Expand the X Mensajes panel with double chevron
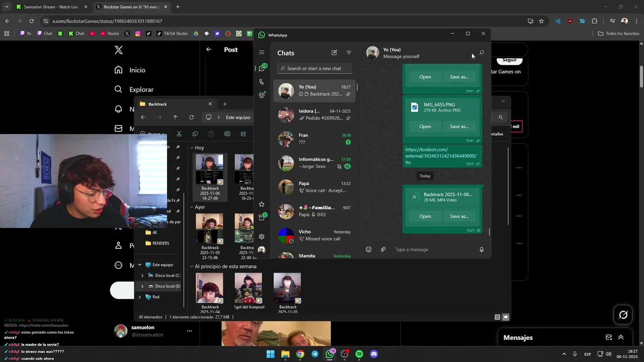The height and width of the screenshot is (362, 644). (621, 337)
